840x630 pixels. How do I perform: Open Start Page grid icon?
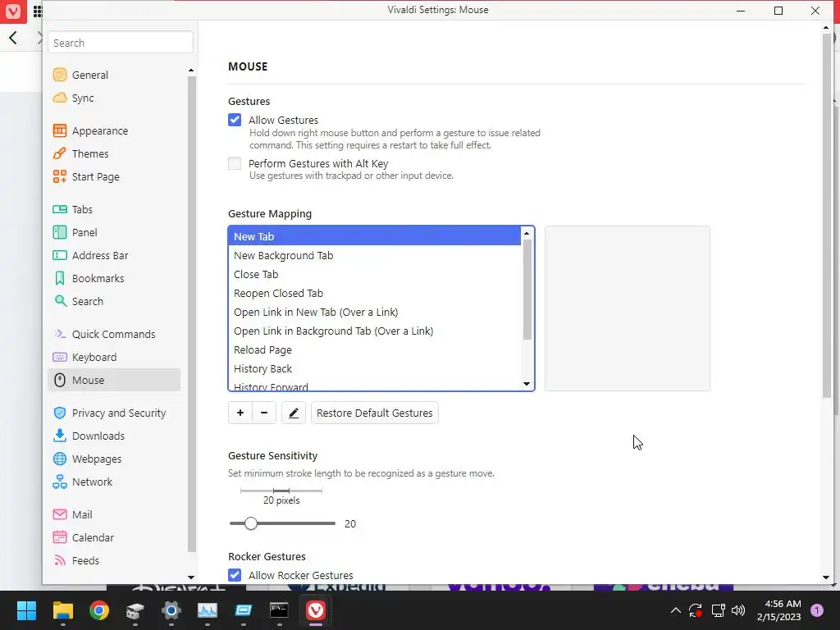(x=59, y=177)
